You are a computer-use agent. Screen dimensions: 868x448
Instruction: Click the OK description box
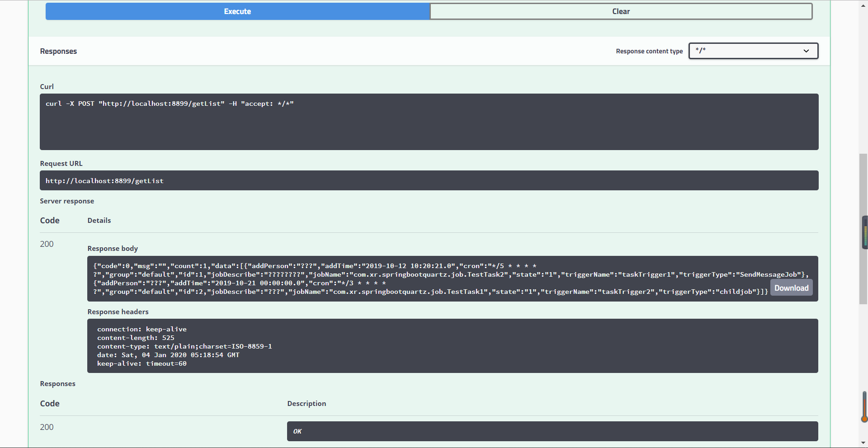552,431
